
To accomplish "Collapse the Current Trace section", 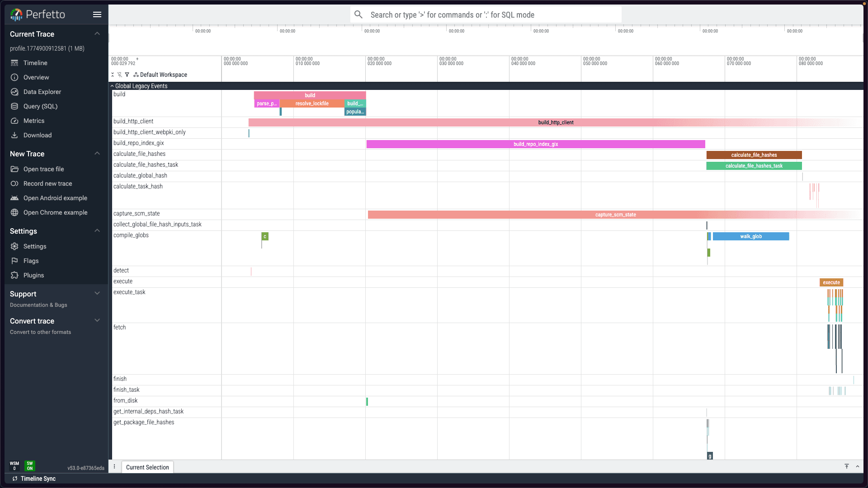I will coord(97,34).
